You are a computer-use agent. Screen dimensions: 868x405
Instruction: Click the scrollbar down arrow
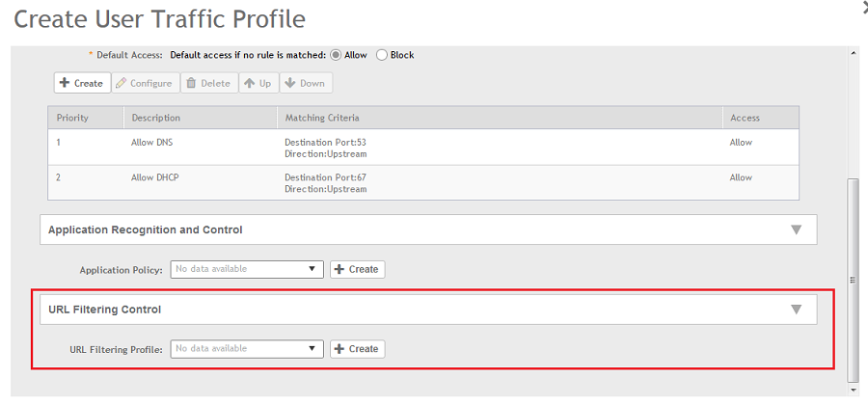853,390
